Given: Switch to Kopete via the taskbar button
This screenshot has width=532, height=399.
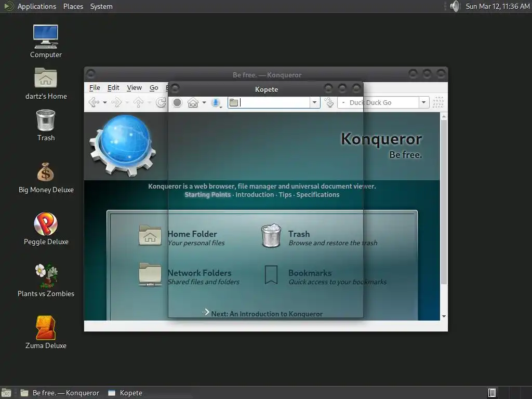Looking at the screenshot, I should point(126,393).
